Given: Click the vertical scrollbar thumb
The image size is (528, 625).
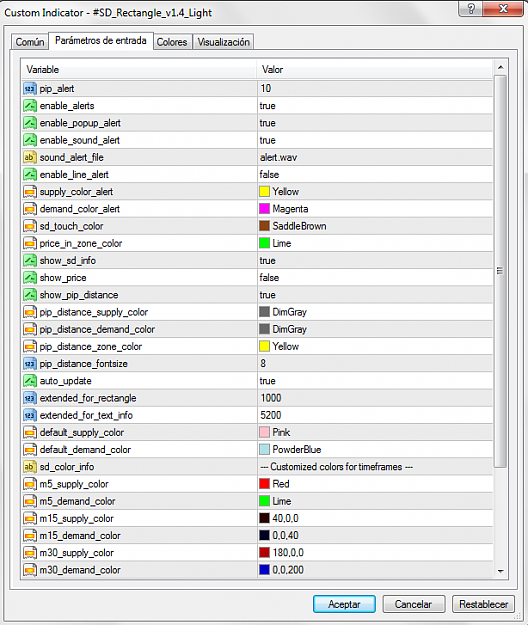Looking at the screenshot, I should [x=501, y=271].
